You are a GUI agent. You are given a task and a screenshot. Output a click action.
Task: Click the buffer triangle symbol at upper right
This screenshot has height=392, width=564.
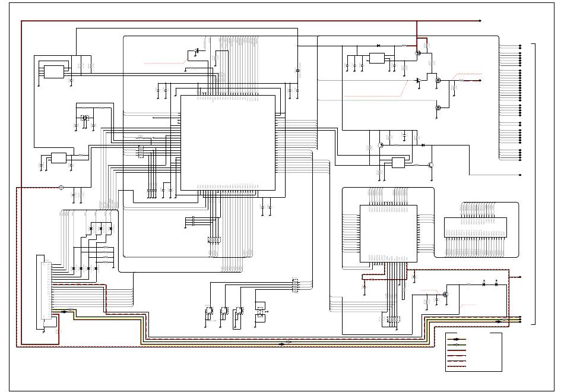click(419, 81)
